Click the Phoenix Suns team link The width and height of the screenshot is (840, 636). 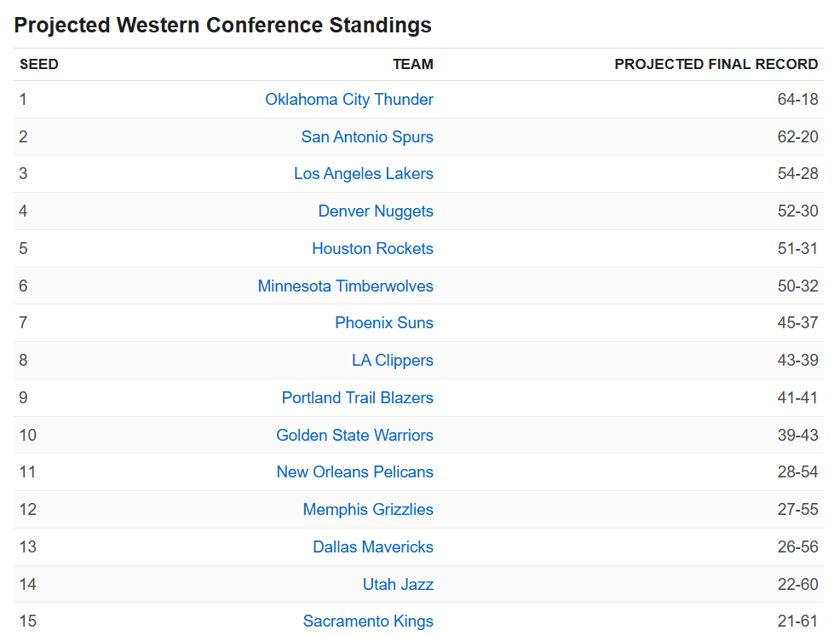(x=383, y=323)
